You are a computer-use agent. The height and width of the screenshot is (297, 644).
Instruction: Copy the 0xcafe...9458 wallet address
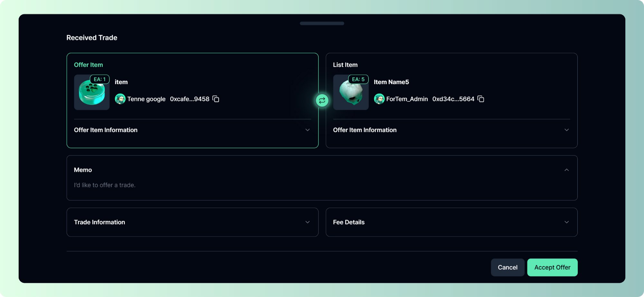pos(216,99)
